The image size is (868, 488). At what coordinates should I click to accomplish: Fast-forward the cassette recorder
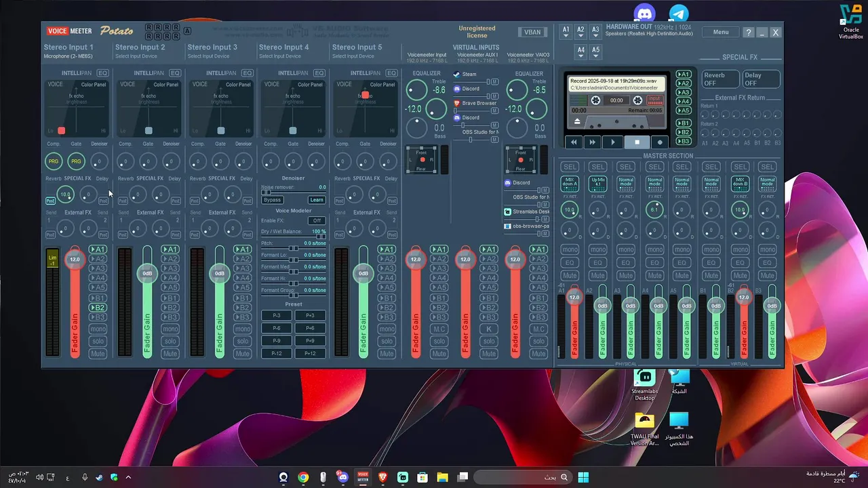593,142
